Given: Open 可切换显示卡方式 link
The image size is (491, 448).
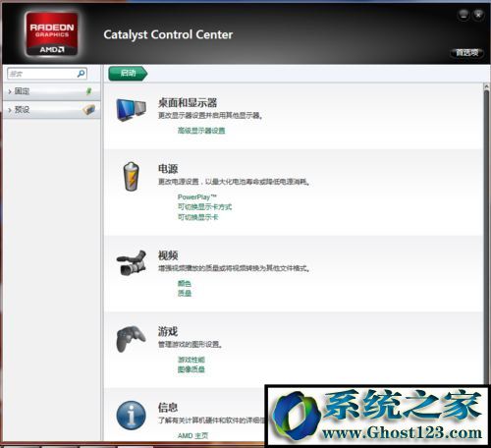Looking at the screenshot, I should (204, 207).
